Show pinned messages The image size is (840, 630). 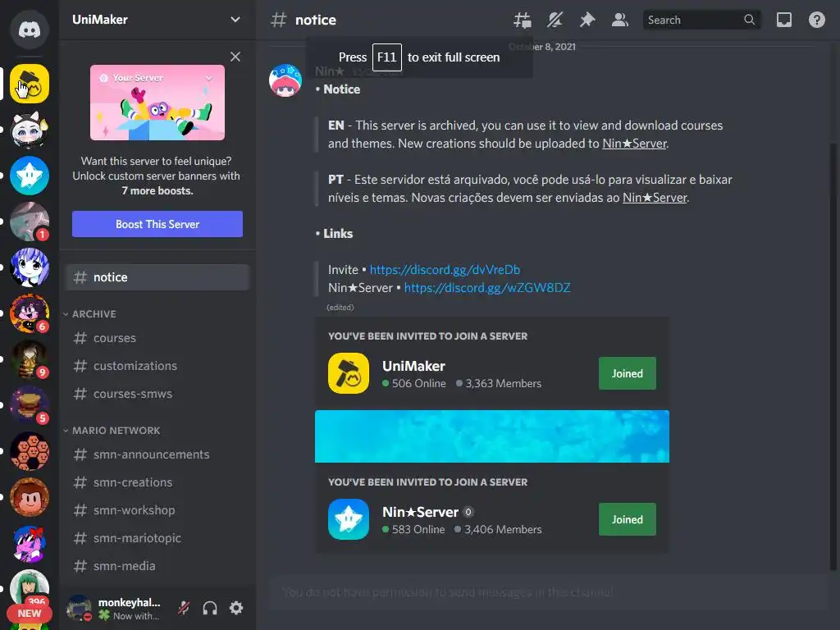(587, 20)
